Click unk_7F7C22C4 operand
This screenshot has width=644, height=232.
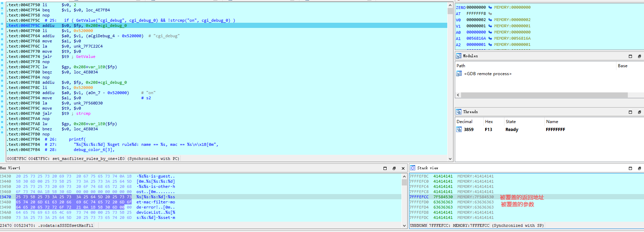[88, 46]
